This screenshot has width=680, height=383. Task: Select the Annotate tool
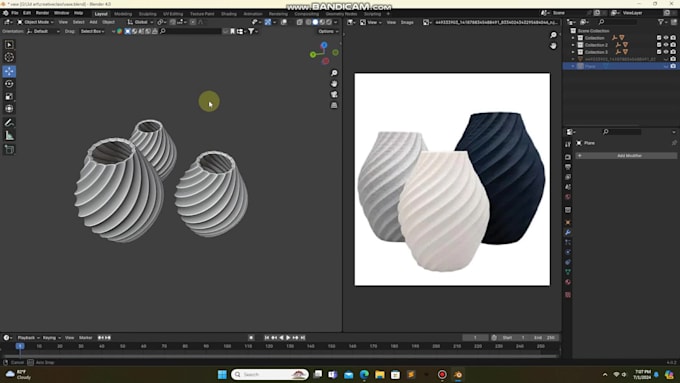[9, 123]
